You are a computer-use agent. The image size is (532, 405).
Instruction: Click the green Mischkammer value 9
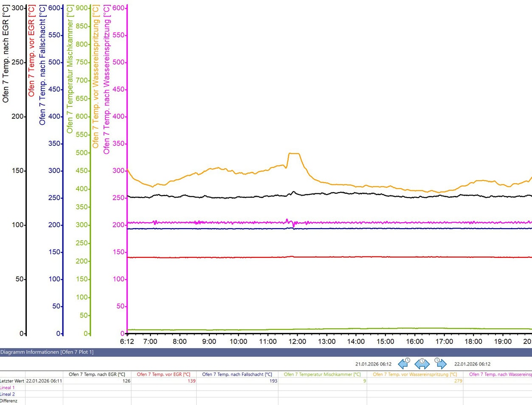pyautogui.click(x=364, y=381)
